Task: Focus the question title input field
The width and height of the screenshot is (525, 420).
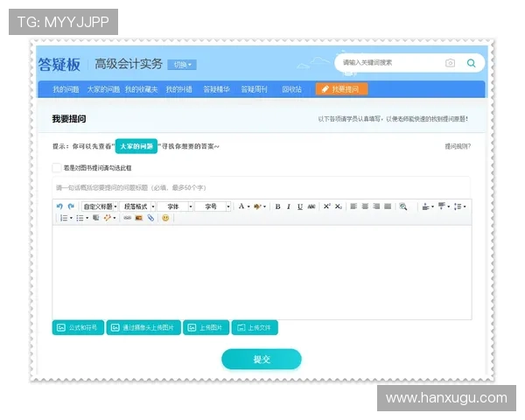Action: [261, 187]
